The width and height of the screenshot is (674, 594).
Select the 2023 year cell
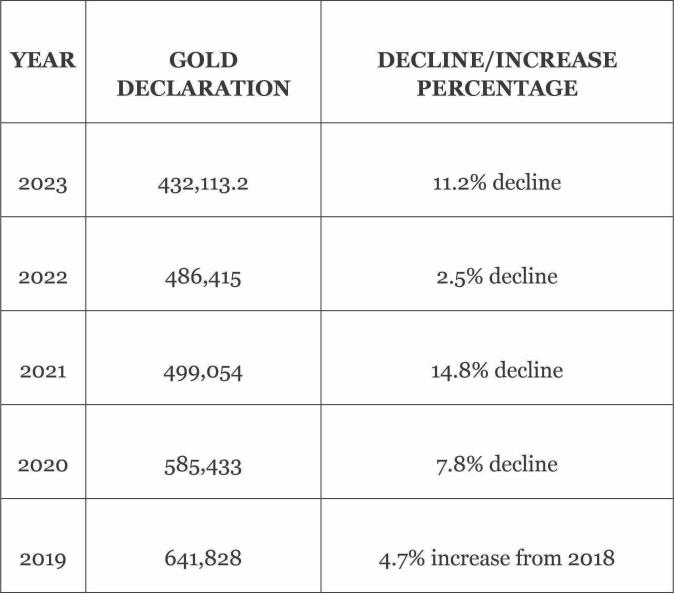click(43, 184)
